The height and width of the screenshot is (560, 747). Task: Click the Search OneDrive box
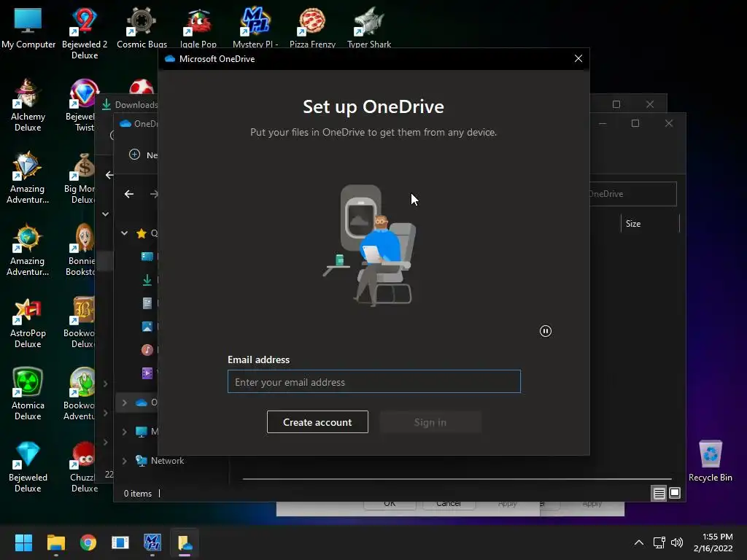pyautogui.click(x=632, y=194)
